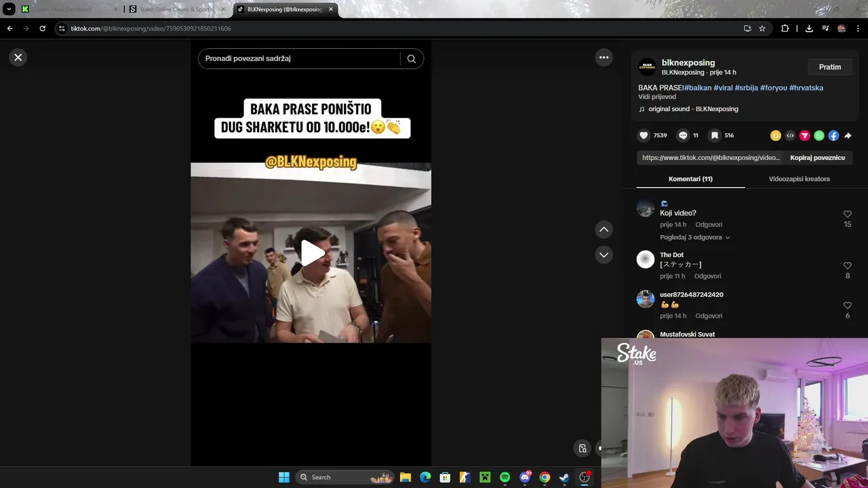Viewport: 868px width, 488px height.
Task: Send to friends via red share icon
Action: [x=805, y=136]
